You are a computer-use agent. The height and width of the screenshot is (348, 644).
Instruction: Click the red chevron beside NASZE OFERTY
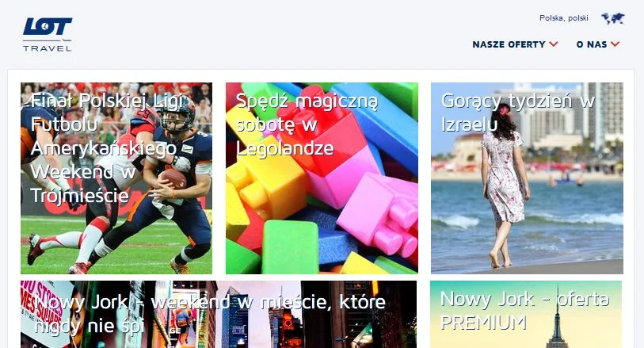554,44
